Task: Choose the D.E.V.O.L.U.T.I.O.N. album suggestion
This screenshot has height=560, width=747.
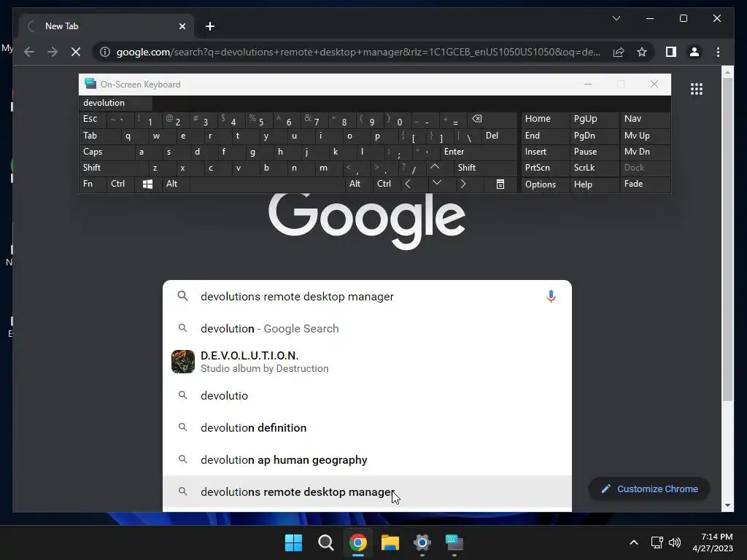Action: coord(367,362)
